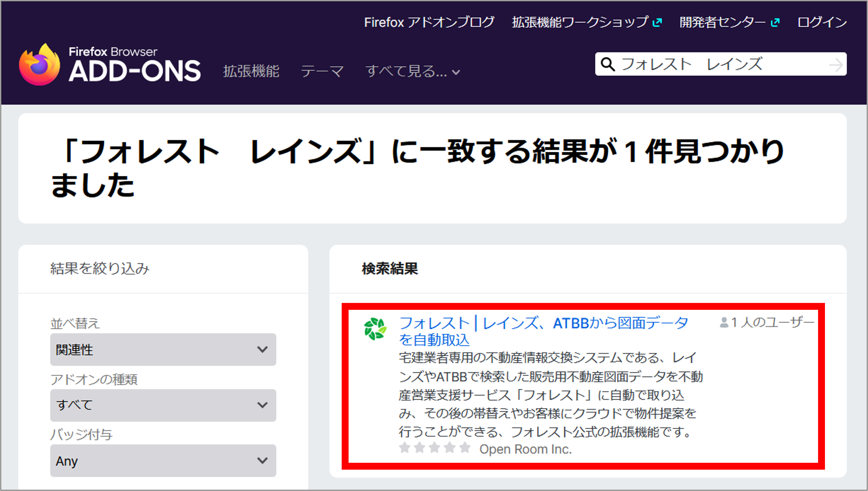Click the ADD-ONS wordmark
The height and width of the screenshot is (491, 868).
(x=135, y=71)
